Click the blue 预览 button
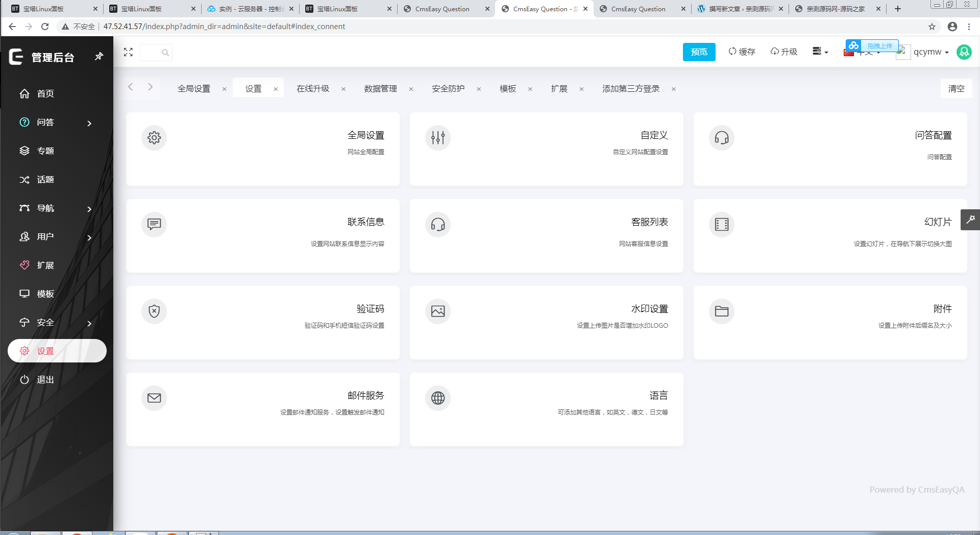 tap(699, 52)
